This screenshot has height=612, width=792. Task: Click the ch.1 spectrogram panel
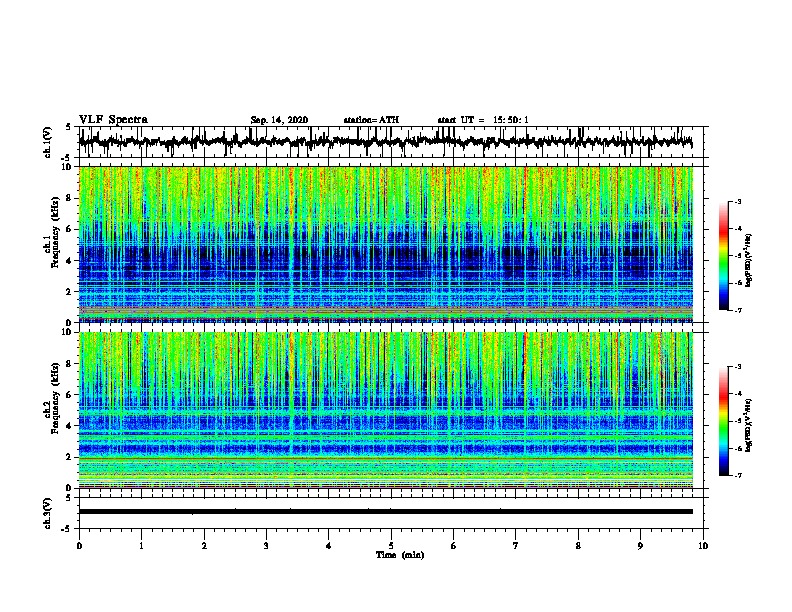385,244
